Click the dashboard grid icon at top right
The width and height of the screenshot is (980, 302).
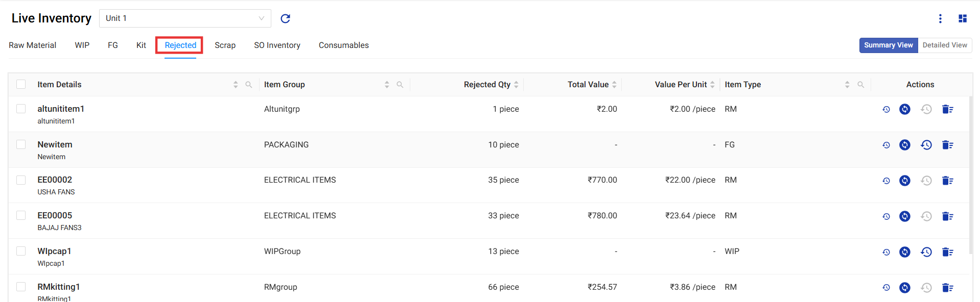963,19
